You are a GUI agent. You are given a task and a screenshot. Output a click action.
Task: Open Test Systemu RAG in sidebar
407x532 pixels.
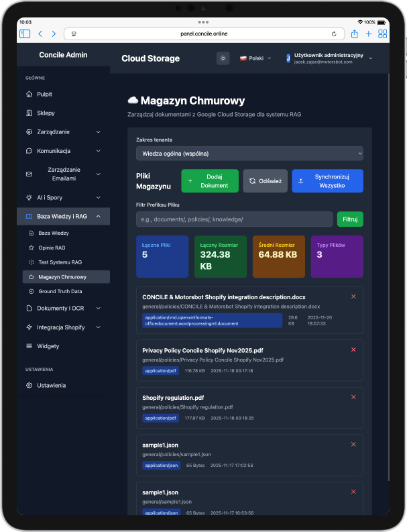[60, 262]
